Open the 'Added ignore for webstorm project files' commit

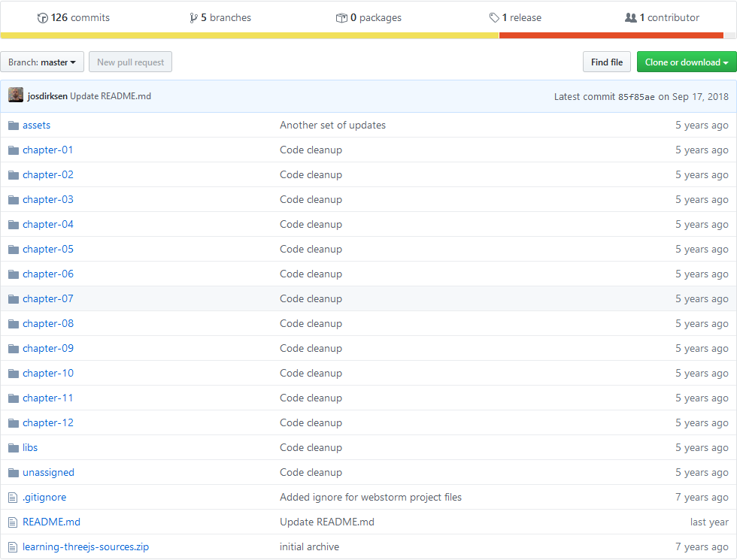[370, 497]
